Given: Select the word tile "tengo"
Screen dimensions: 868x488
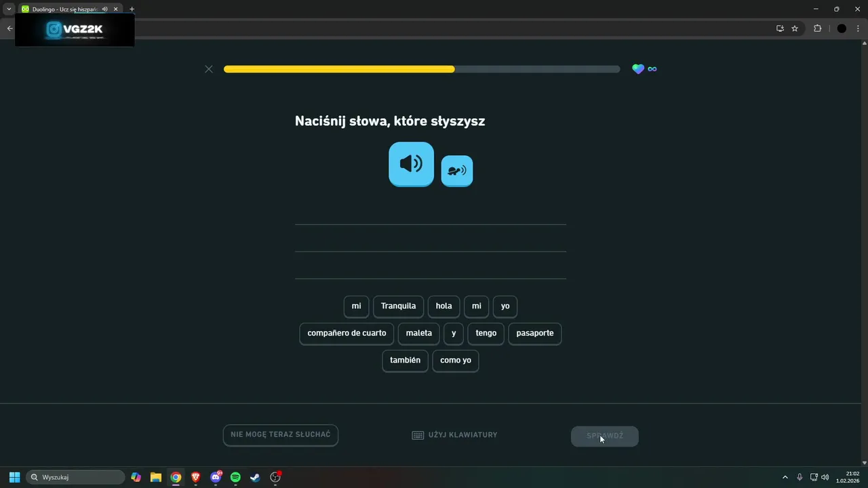Looking at the screenshot, I should pyautogui.click(x=486, y=333).
